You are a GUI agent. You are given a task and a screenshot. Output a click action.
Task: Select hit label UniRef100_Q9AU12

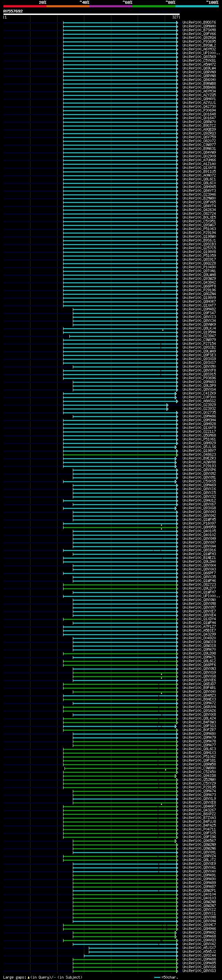point(199,500)
